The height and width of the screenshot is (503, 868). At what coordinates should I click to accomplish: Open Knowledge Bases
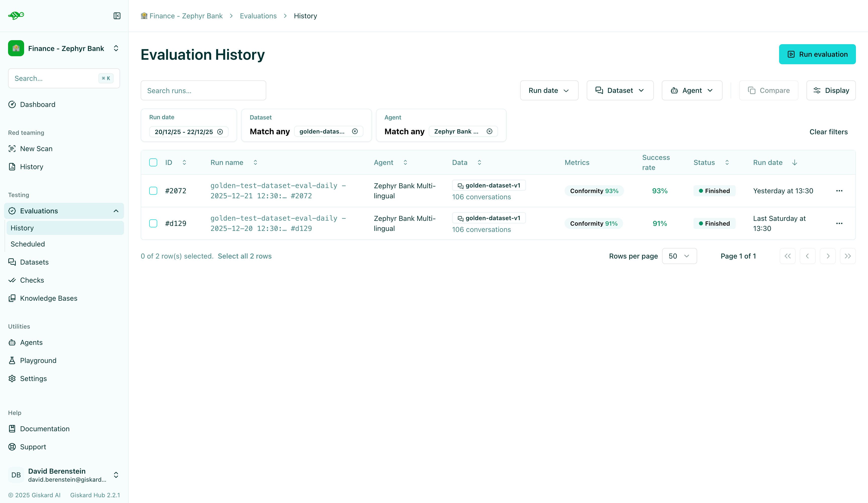point(48,298)
